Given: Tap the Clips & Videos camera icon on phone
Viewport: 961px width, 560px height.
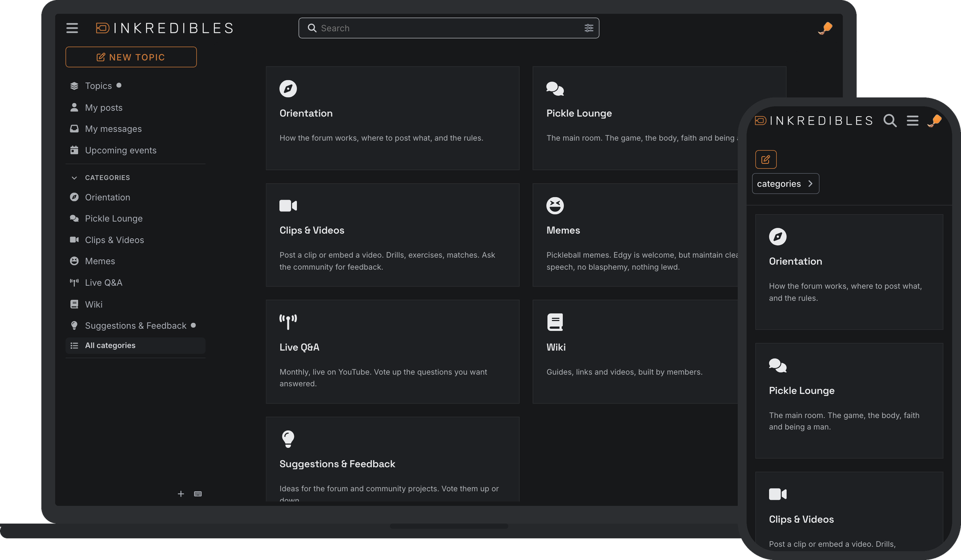Looking at the screenshot, I should (x=778, y=494).
